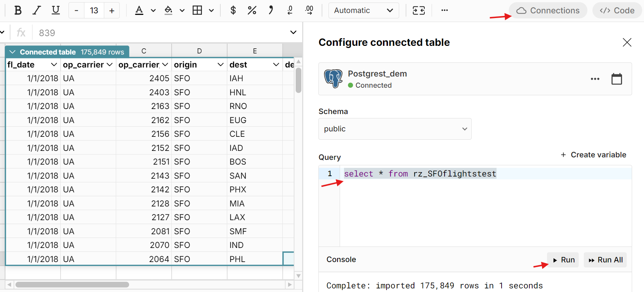Open Postgrest_dem connection options ellipsis

(x=595, y=79)
